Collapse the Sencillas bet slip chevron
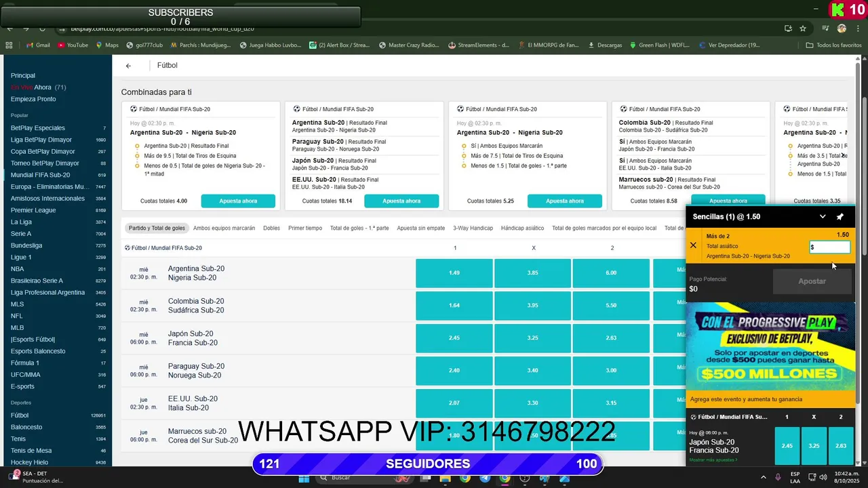This screenshot has width=868, height=488. click(823, 217)
